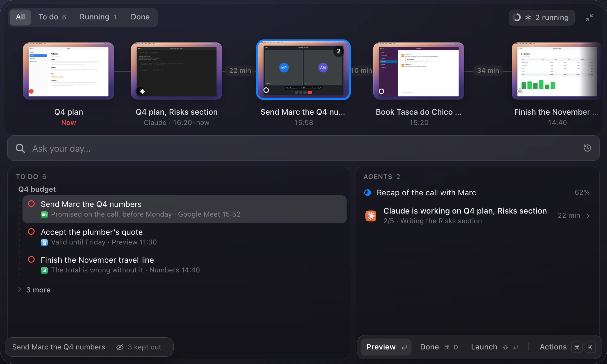The width and height of the screenshot is (607, 364).
Task: Click the 3 kept out label
Action: 144,347
